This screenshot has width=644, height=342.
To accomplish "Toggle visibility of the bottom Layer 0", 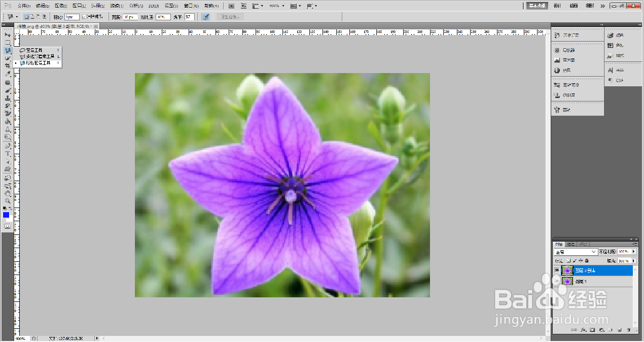I will coord(557,281).
